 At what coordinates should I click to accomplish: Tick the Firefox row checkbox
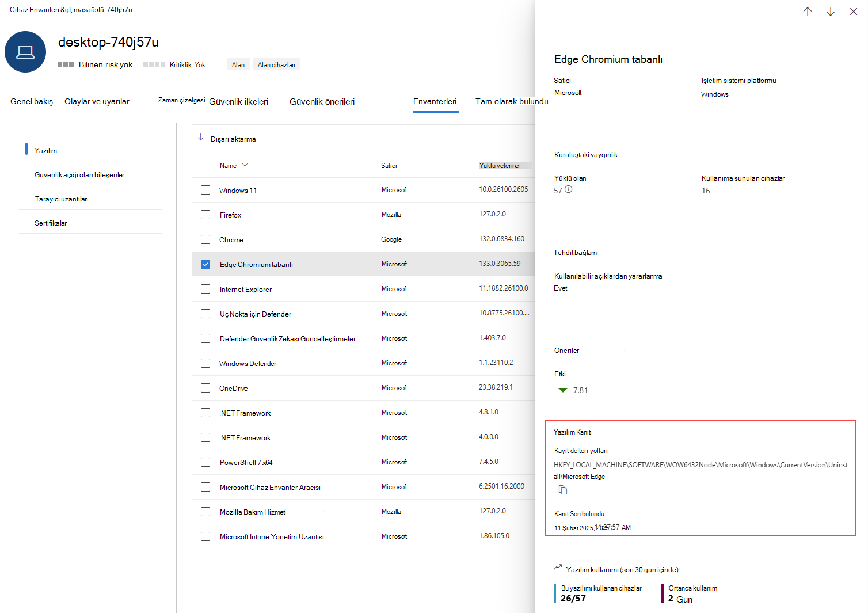pyautogui.click(x=205, y=215)
